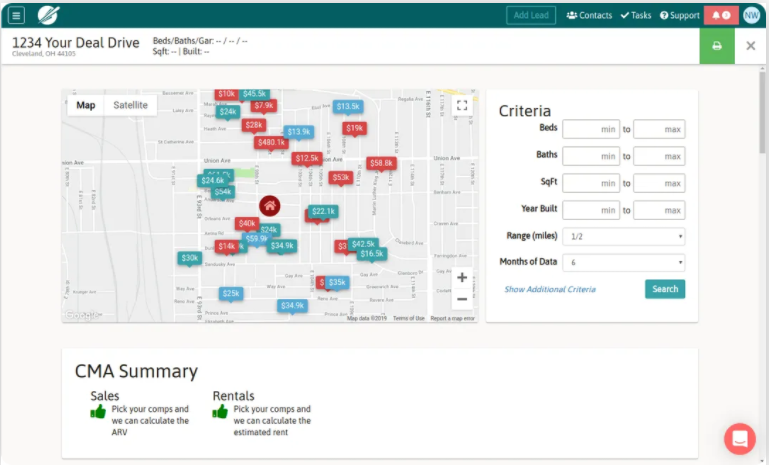Image resolution: width=769 pixels, height=465 pixels.
Task: Click Report a map error link
Action: click(452, 318)
